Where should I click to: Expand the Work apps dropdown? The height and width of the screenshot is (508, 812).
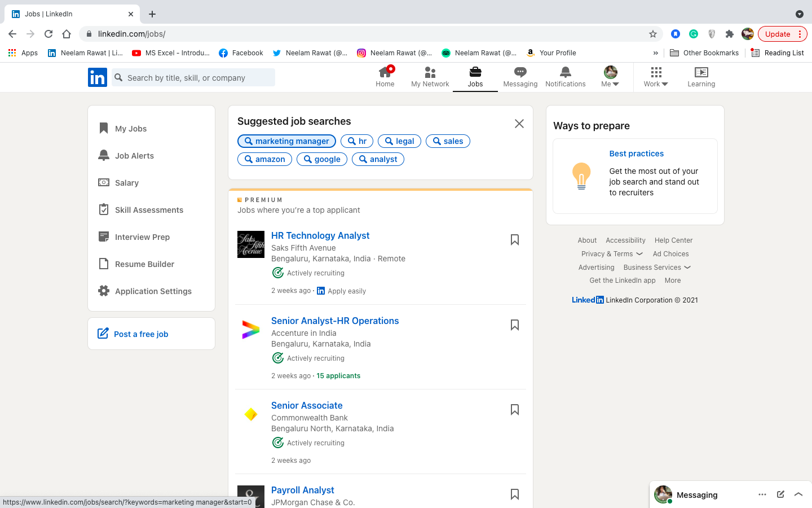(x=656, y=77)
